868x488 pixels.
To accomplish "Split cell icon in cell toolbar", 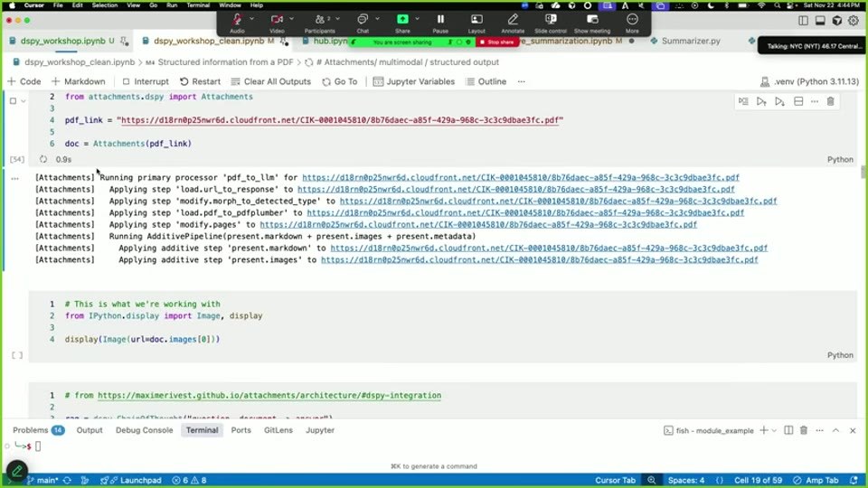I will pos(798,101).
